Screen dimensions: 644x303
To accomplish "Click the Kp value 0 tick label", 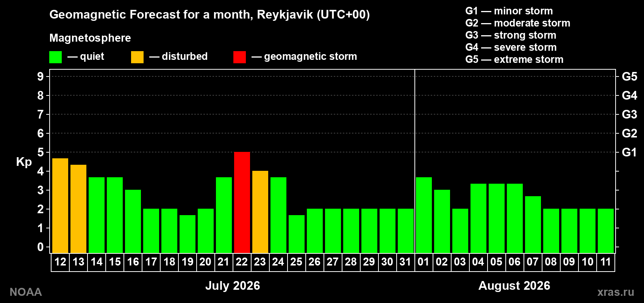I will click(x=41, y=247).
